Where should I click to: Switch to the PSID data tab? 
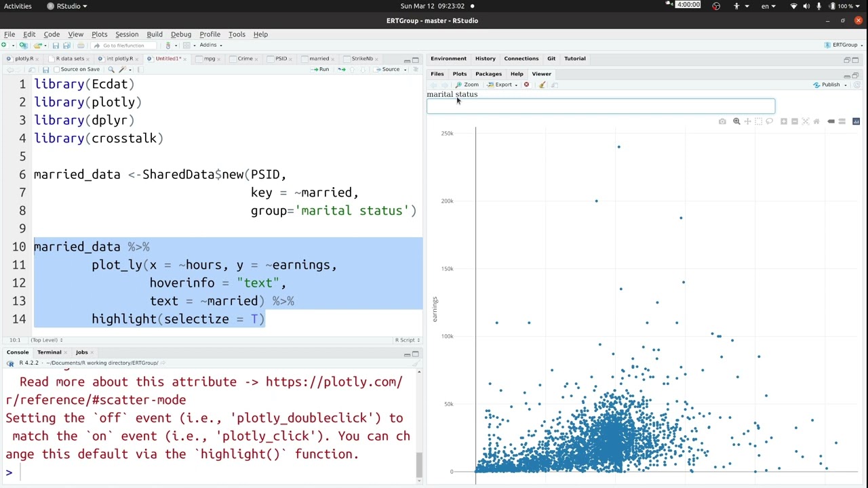[281, 59]
